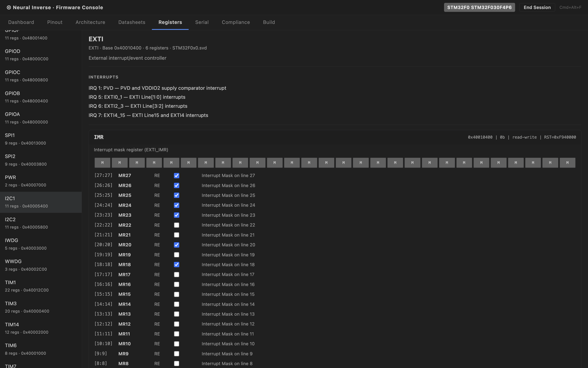Viewport: 588px width, 368px height.
Task: Tick the MR13 interrupt mask checkbox
Action: (x=177, y=314)
